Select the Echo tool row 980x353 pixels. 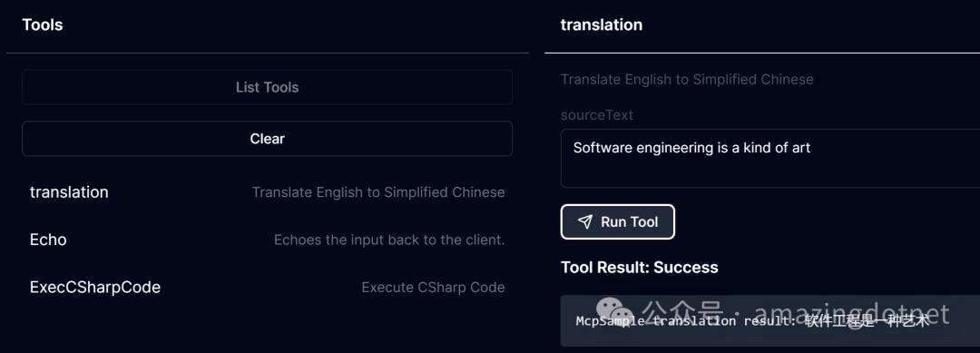267,240
